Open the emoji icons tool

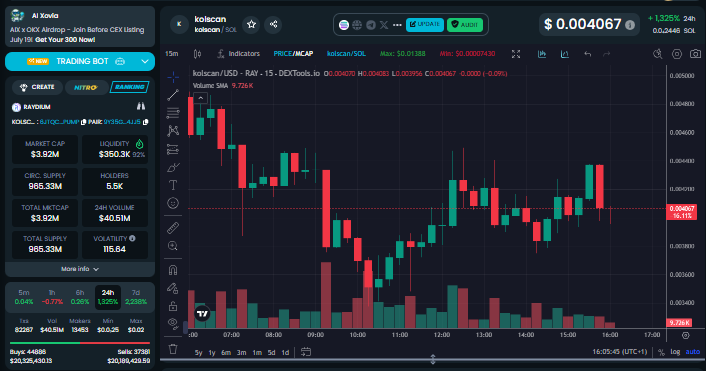click(x=173, y=203)
